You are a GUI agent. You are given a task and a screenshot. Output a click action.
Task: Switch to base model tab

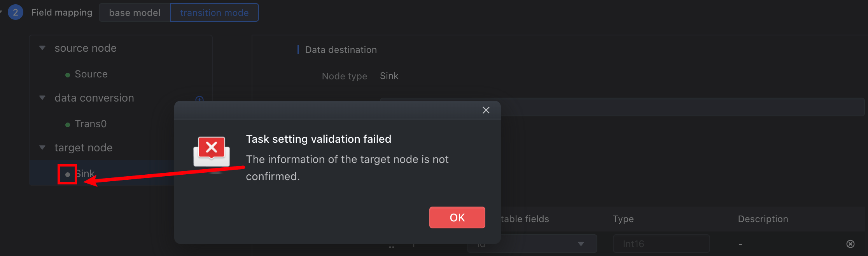135,12
